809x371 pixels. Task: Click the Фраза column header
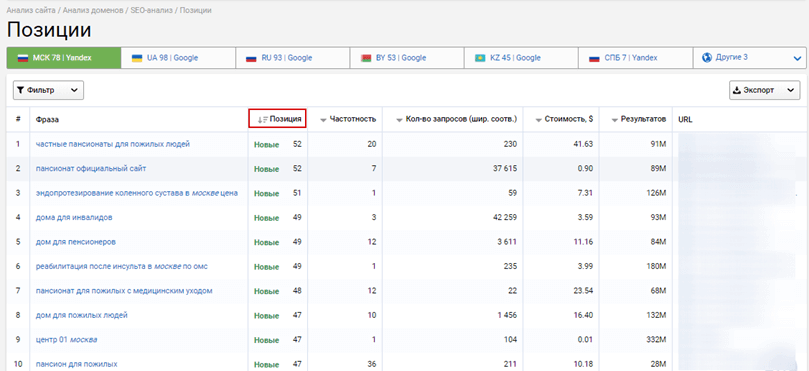47,120
